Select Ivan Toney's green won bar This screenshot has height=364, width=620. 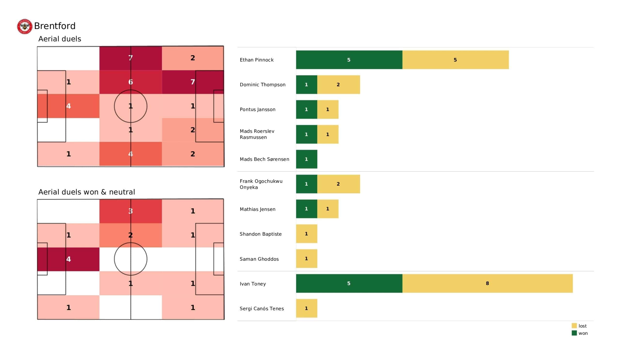(x=349, y=283)
